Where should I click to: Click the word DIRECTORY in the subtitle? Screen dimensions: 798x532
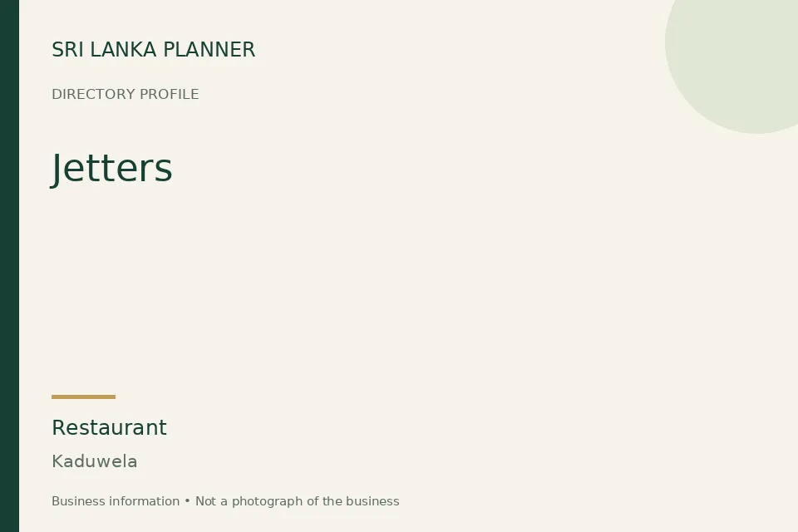click(93, 94)
